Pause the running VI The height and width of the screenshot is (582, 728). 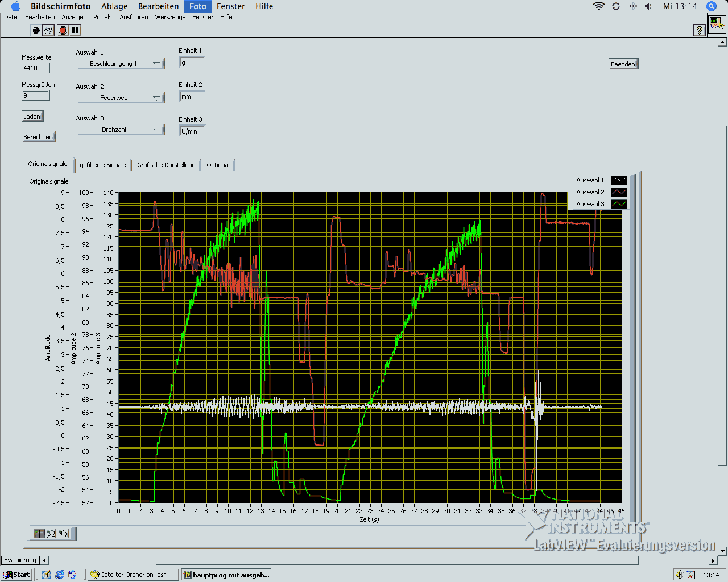pos(75,30)
